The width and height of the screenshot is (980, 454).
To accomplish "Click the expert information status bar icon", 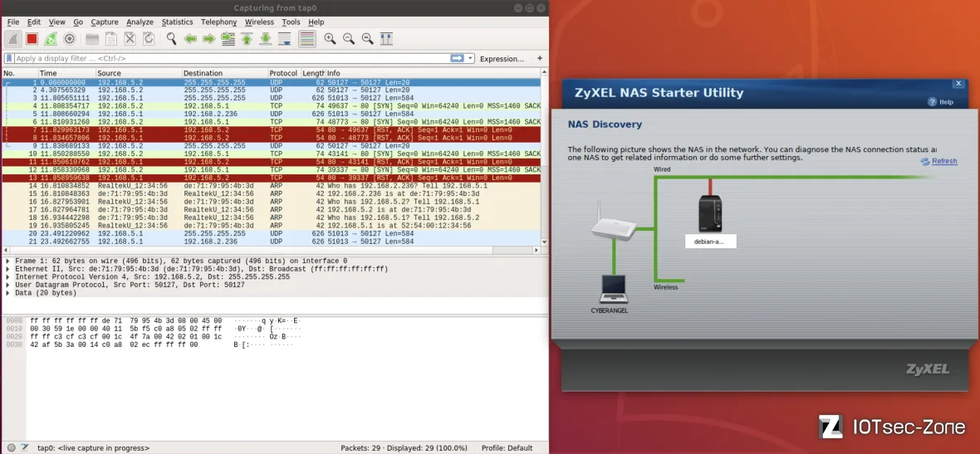I will tap(12, 447).
